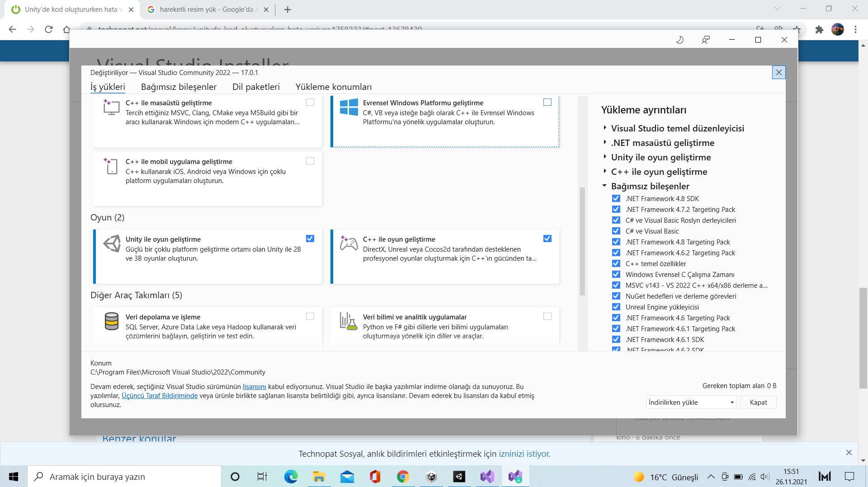Click the Unity logo icon on workload card
The image size is (868, 487).
pyautogui.click(x=112, y=243)
